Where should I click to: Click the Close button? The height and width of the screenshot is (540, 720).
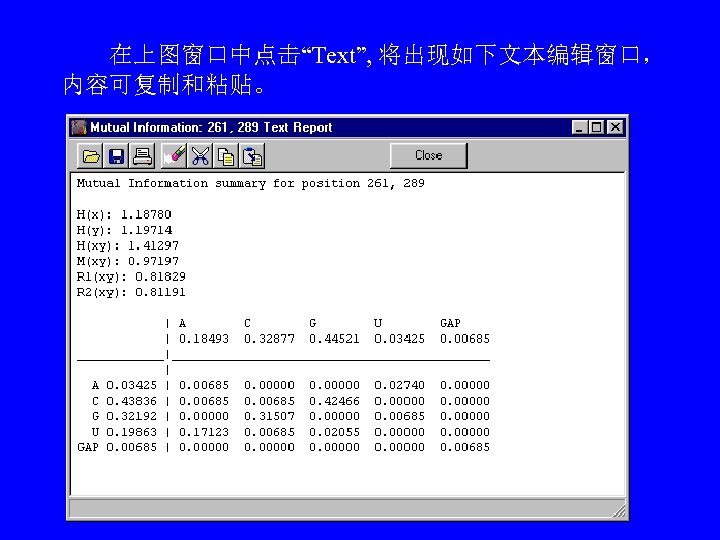coord(428,156)
